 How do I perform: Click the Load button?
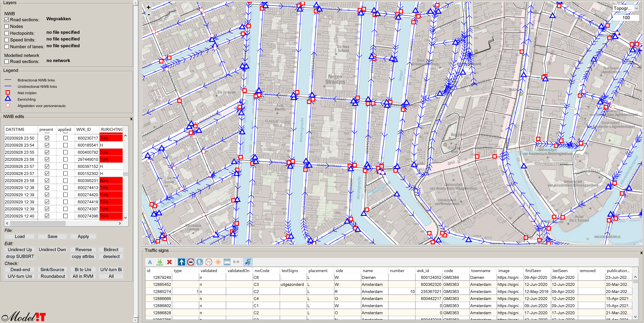(x=20, y=236)
